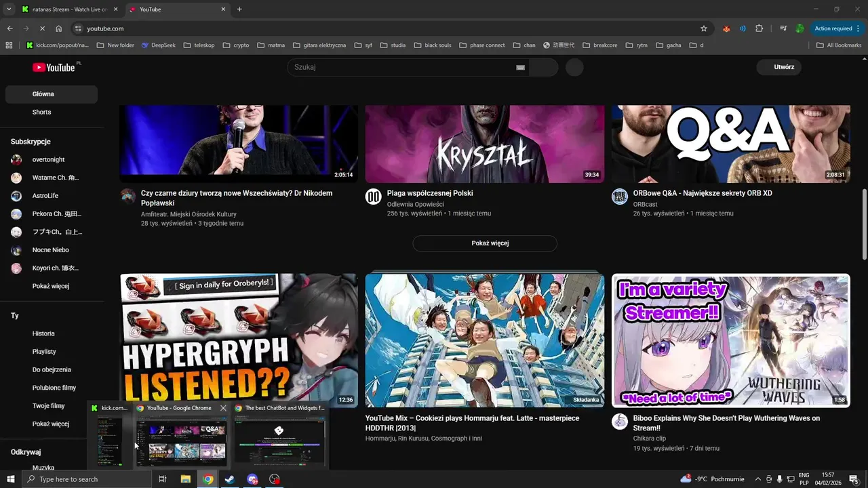Click the Nocne Niebo subscription avatar

(x=16, y=250)
